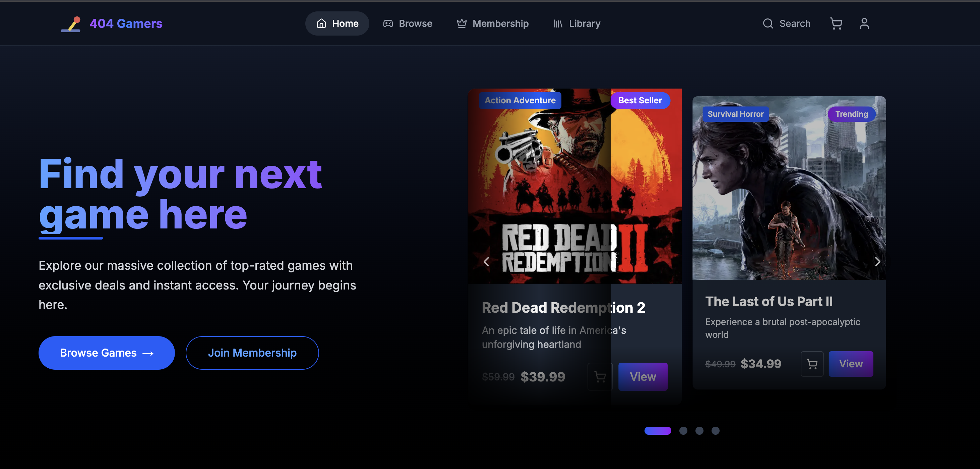The width and height of the screenshot is (980, 469).
Task: Switch to the Browse section
Action: click(415, 23)
